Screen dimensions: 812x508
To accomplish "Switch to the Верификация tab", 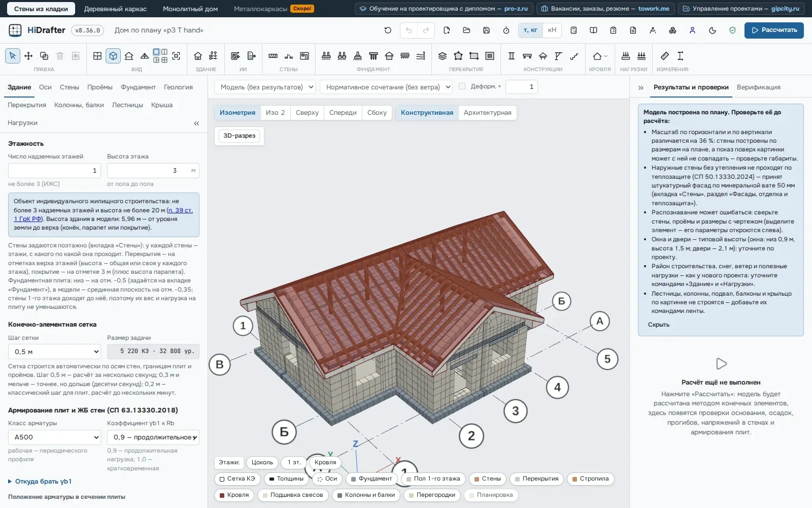I will pyautogui.click(x=759, y=87).
